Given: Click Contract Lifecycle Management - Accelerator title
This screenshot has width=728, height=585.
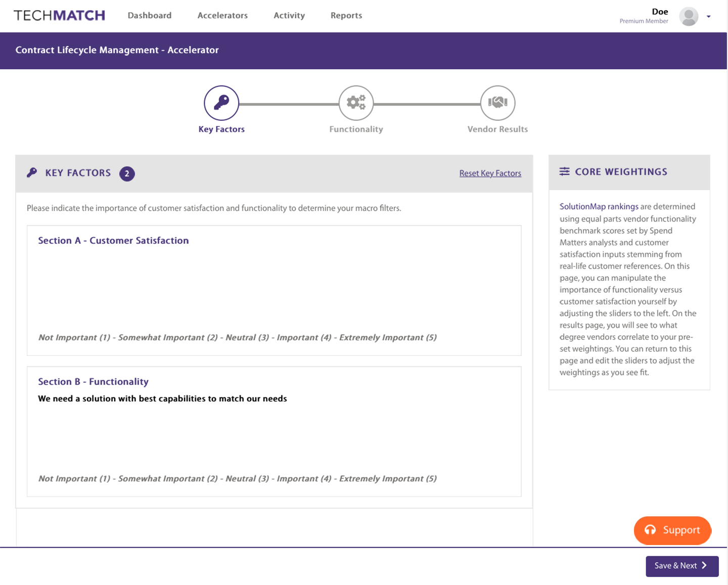Looking at the screenshot, I should (117, 50).
